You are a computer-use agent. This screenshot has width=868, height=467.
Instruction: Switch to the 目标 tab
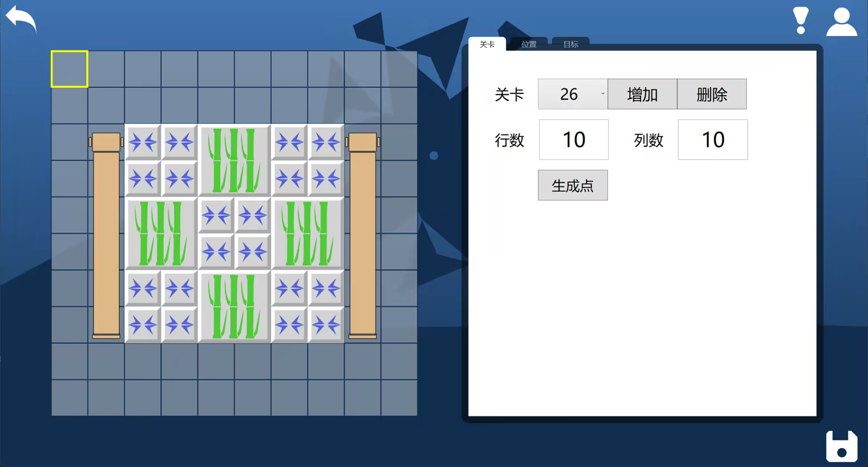(570, 44)
